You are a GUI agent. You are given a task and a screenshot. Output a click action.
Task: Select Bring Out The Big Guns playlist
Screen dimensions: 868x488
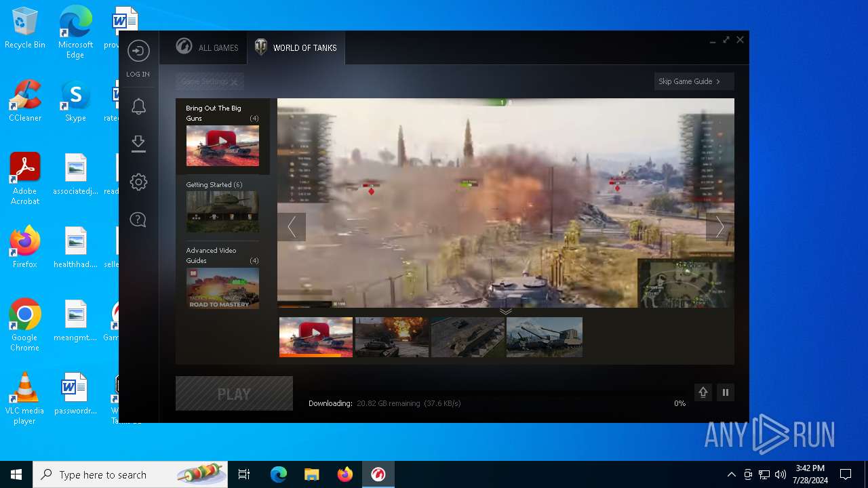(222, 136)
